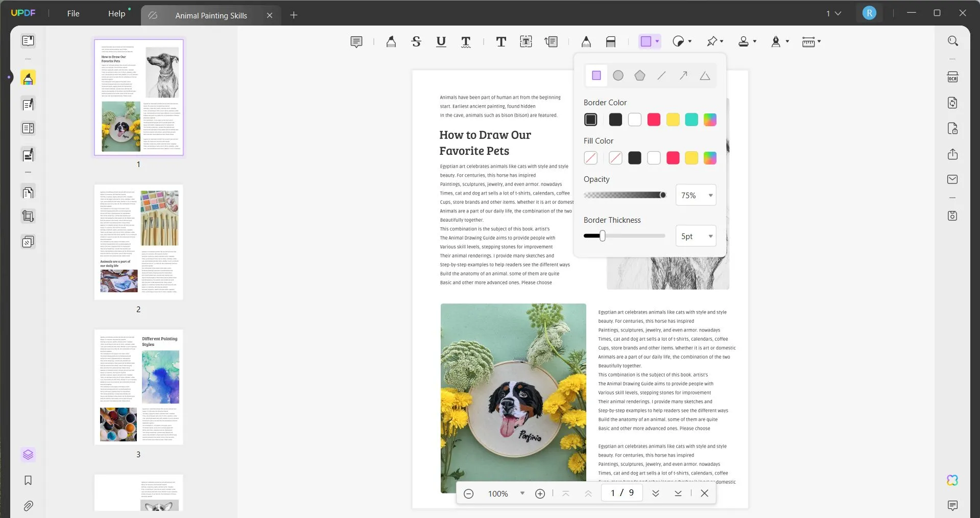Choose the line shape option
This screenshot has height=518, width=980.
[661, 76]
